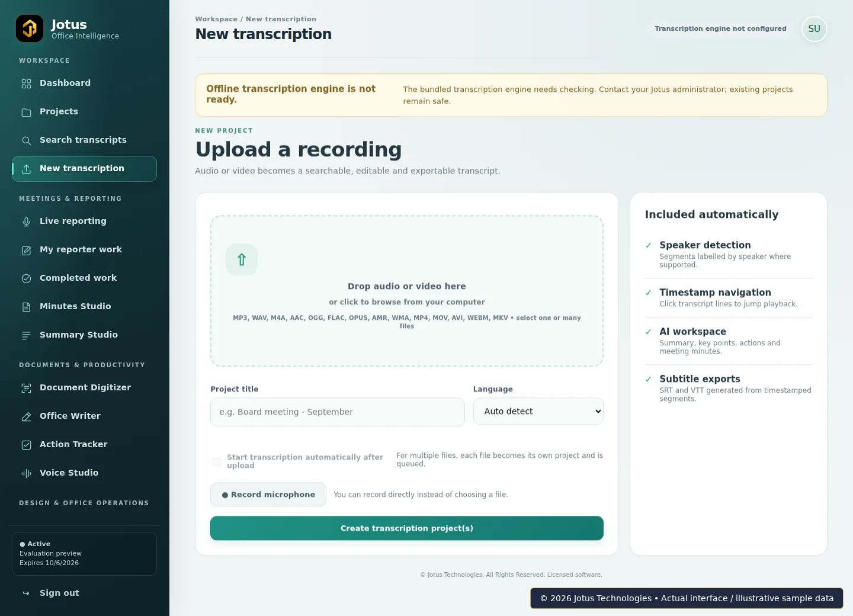Screen dimensions: 853x616
Task: Click the Minutes Studio document icon
Action: [x=26, y=307]
